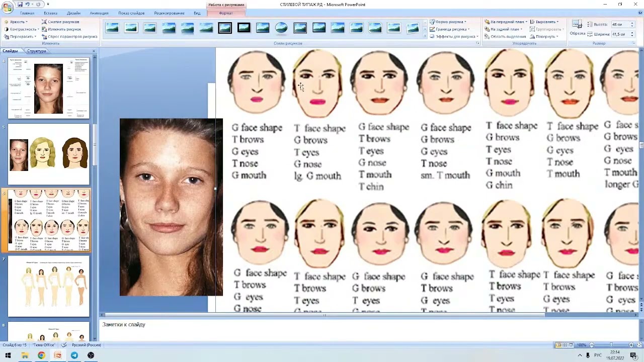Close the slides thumbnail pane
Screen dimensions: 644x362
pos(94,51)
